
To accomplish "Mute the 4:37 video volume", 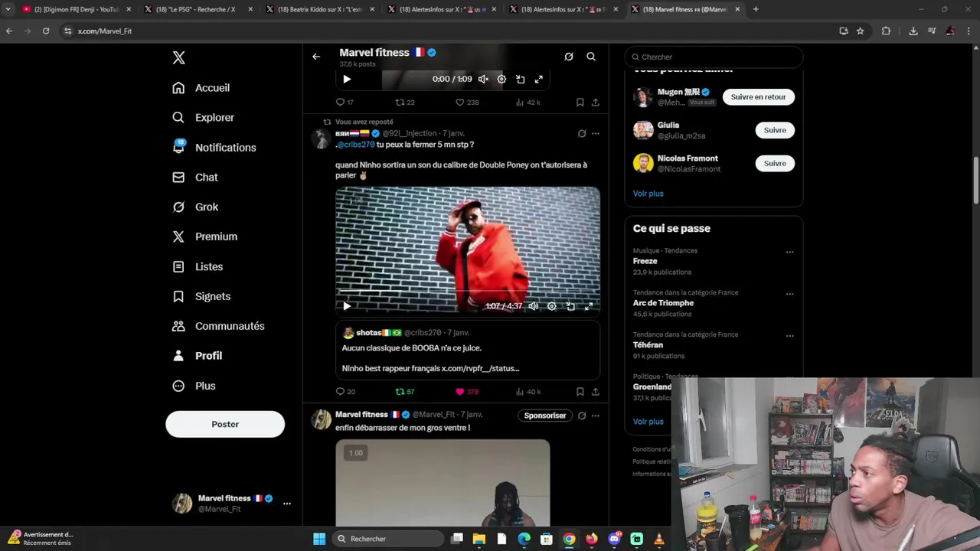I will tap(533, 306).
